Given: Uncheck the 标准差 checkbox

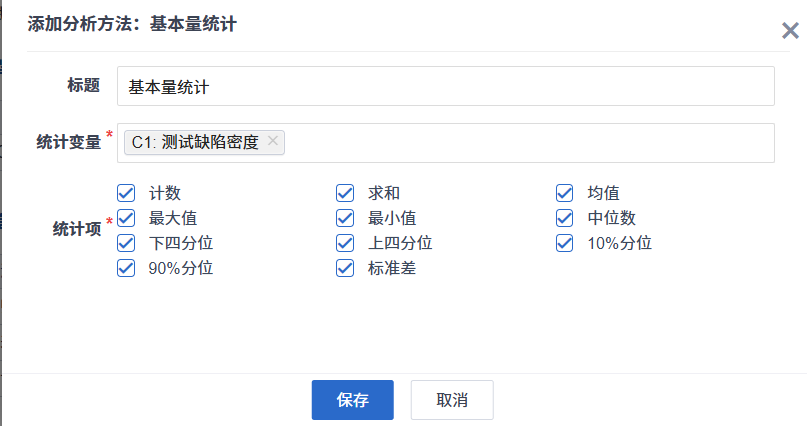Looking at the screenshot, I should pos(345,267).
